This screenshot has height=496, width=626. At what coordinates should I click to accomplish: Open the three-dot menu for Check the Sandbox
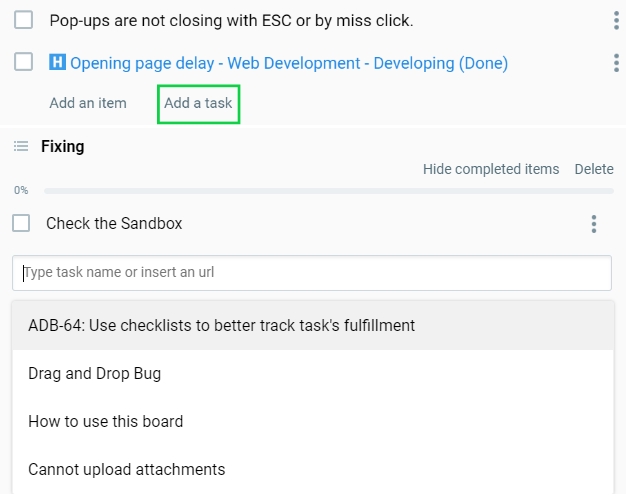(594, 224)
